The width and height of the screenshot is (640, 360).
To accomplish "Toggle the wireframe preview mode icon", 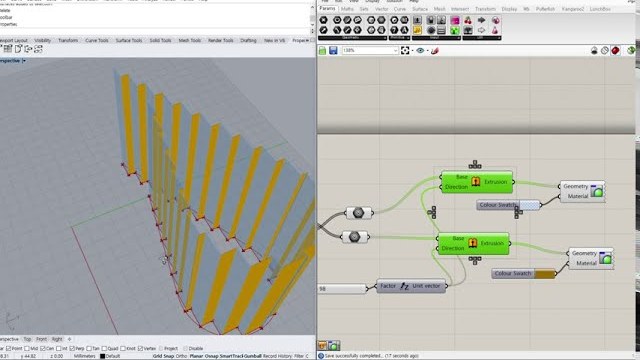I will pyautogui.click(x=604, y=51).
